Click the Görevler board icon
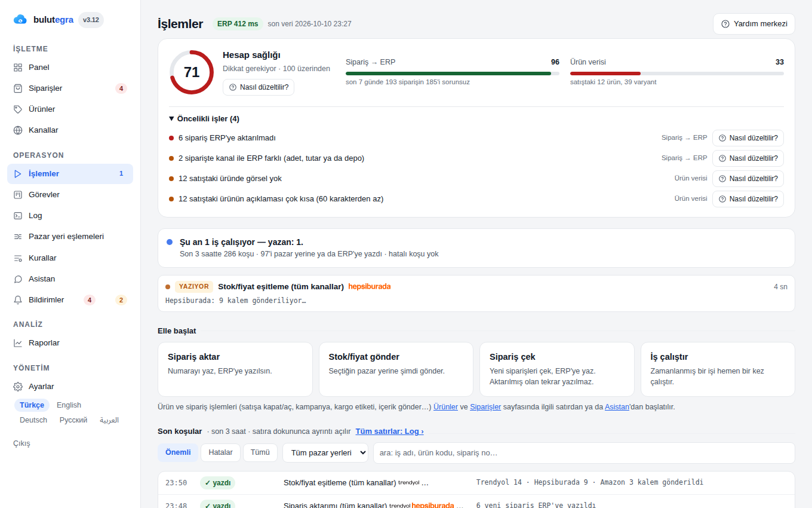 pos(18,195)
